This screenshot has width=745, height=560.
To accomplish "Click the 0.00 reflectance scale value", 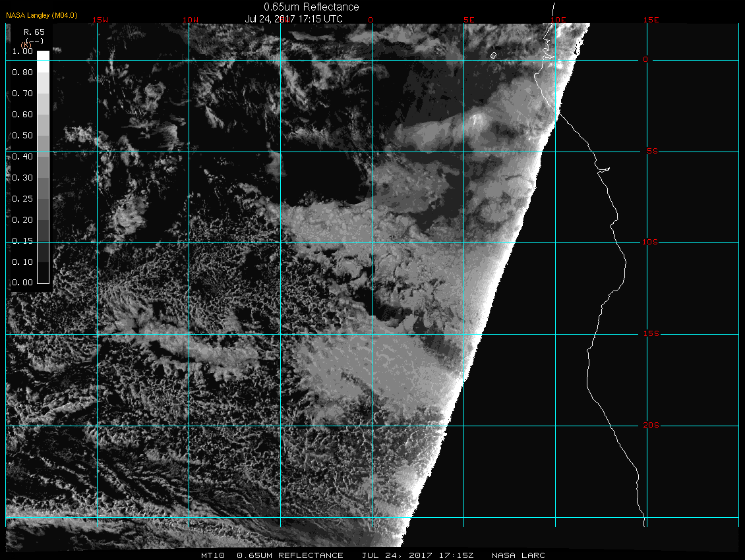I will coord(22,282).
